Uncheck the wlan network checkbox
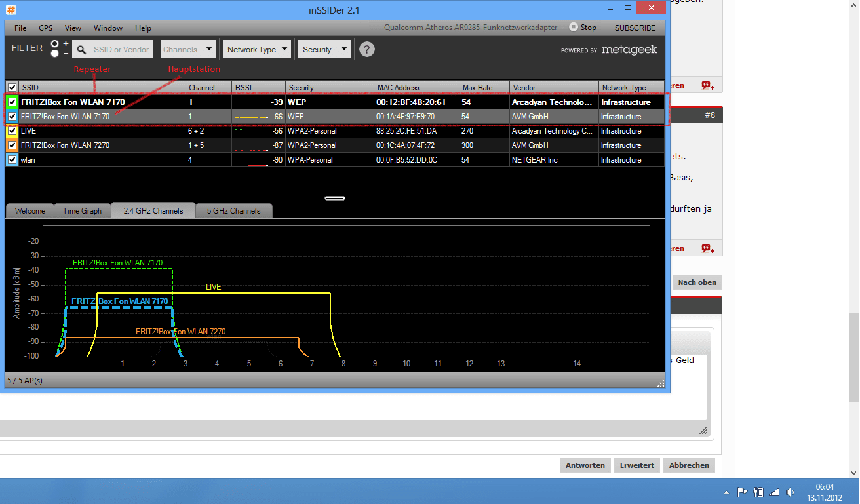860x504 pixels. click(12, 160)
